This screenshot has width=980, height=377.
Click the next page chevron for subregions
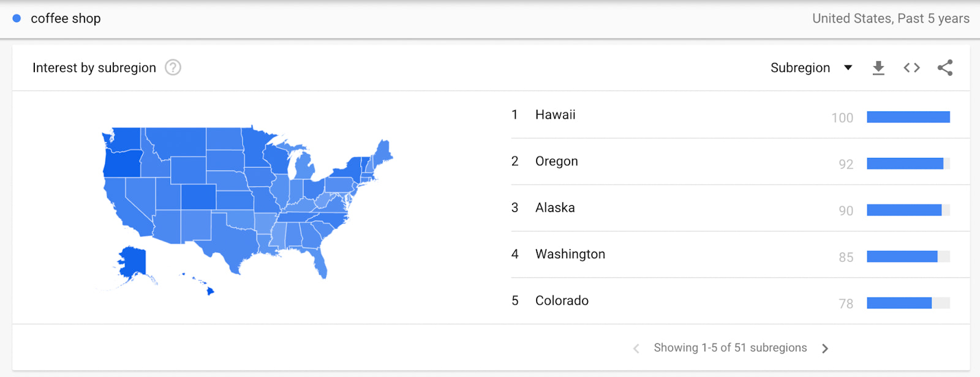[824, 348]
